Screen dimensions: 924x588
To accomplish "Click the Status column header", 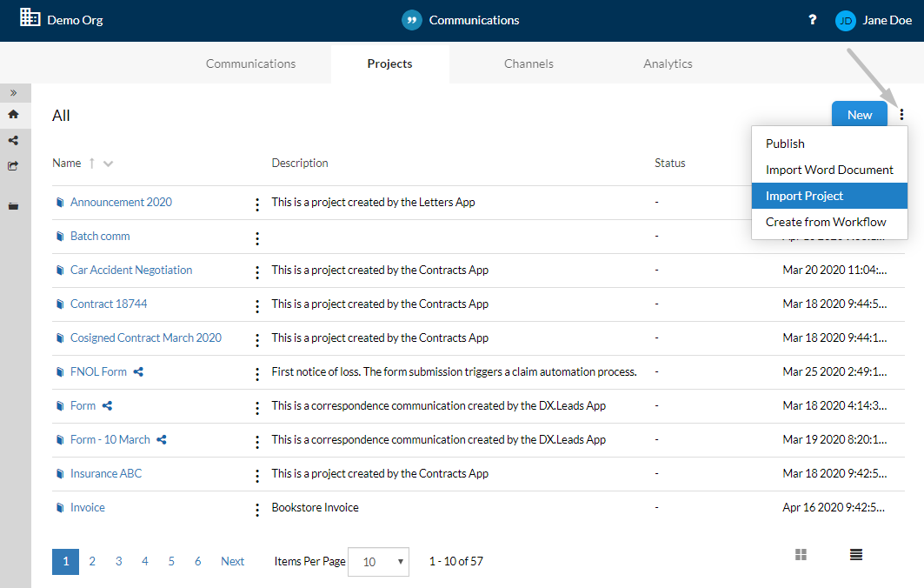I will coord(669,163).
